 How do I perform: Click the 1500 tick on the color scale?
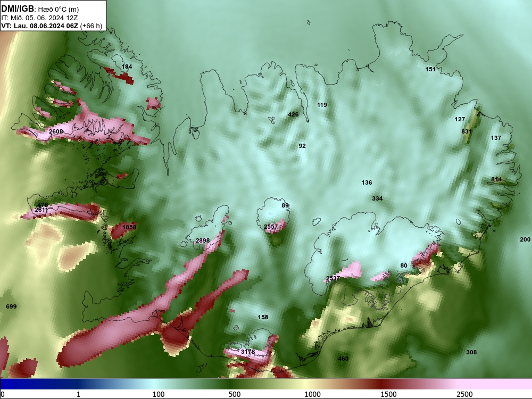388,394
